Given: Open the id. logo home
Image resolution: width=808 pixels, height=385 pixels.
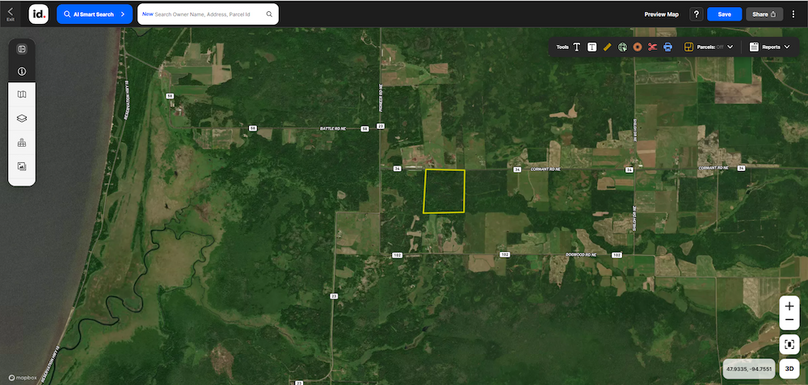Looking at the screenshot, I should [39, 14].
